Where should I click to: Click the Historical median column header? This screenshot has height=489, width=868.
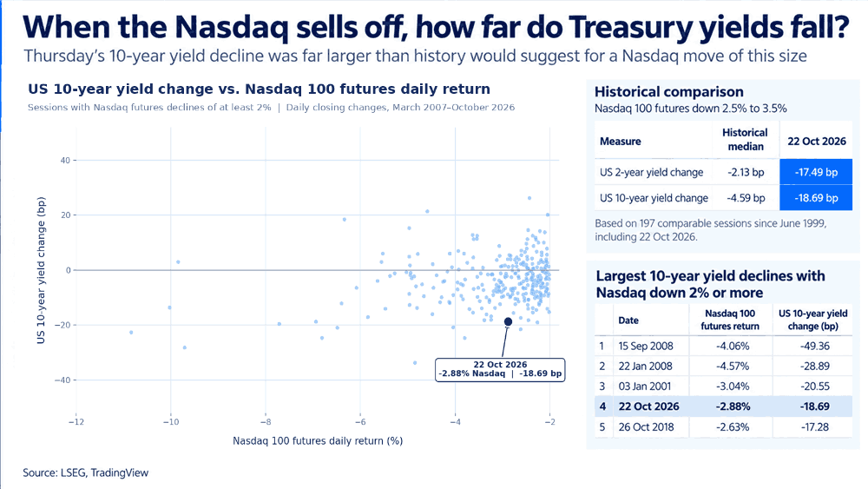pyautogui.click(x=745, y=140)
